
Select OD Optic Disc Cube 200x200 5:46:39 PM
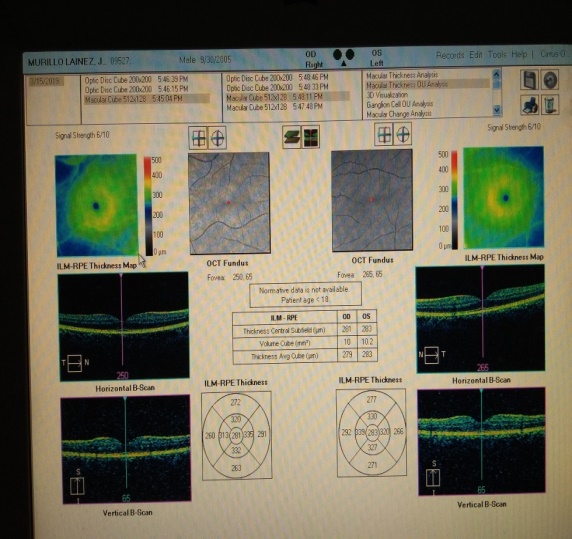136,80
